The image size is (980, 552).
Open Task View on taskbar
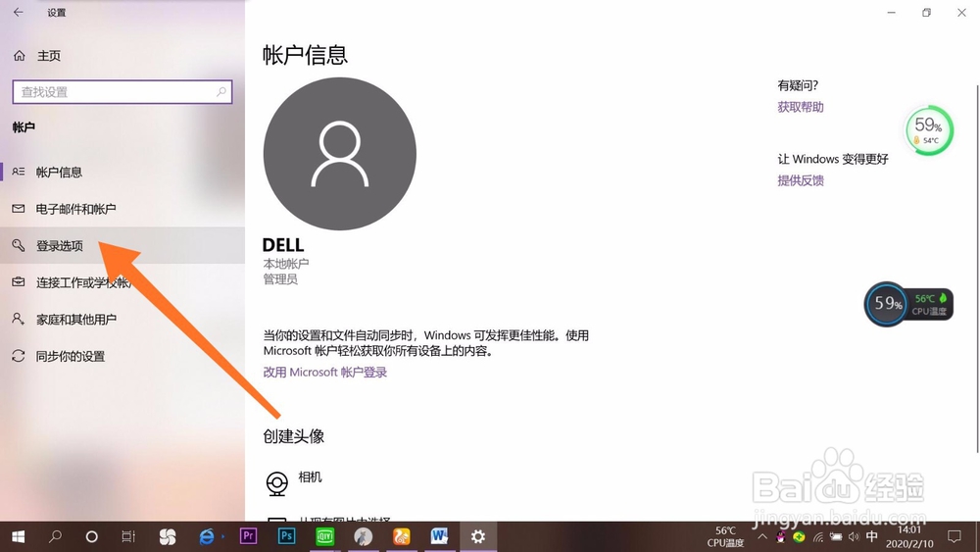click(x=128, y=536)
